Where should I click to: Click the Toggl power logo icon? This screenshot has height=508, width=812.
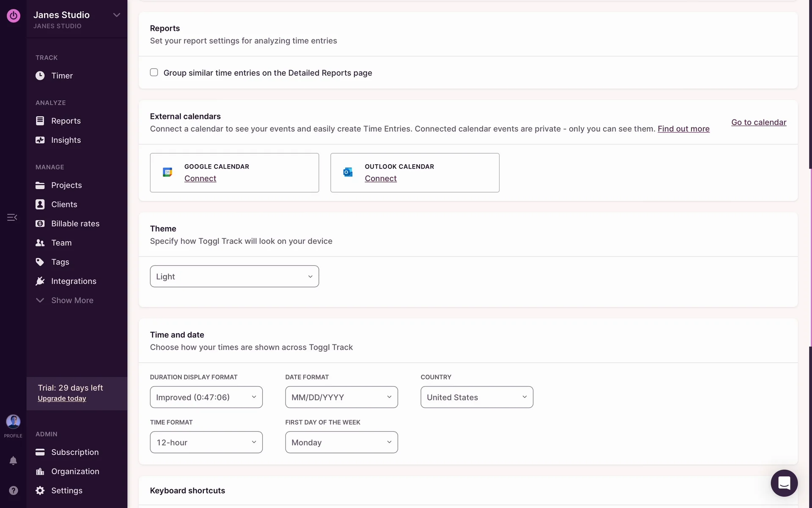[14, 16]
